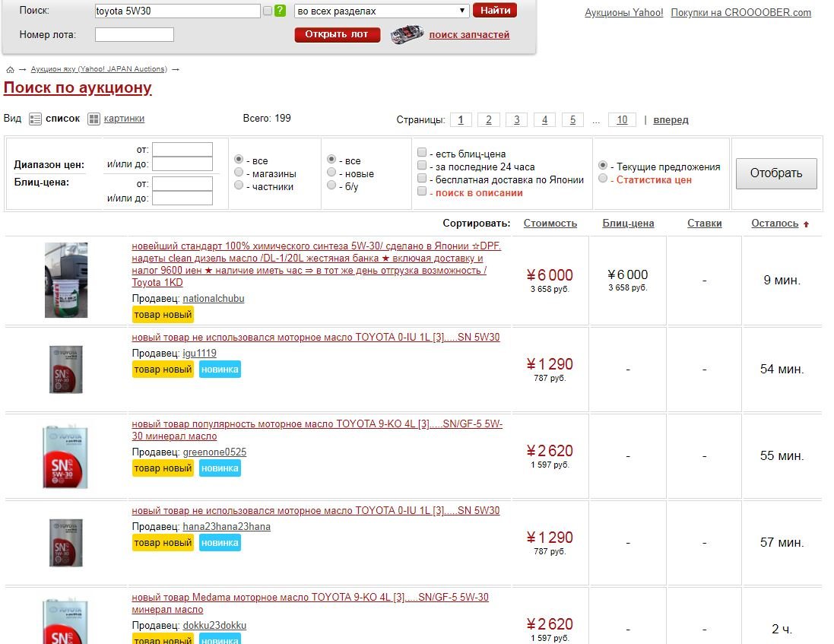Open the Toyota 1KD diesel oil lot title
Image resolution: width=834 pixels, height=644 pixels.
[x=316, y=265]
